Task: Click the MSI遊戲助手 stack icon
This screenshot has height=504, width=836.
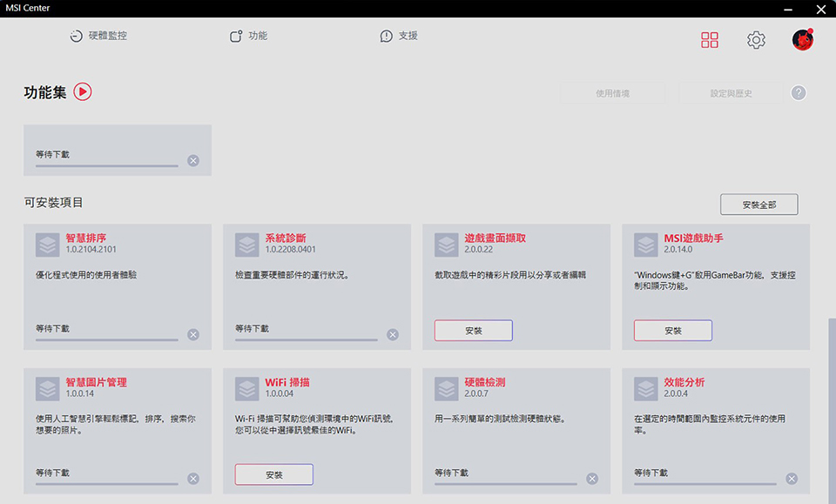Action: coord(645,245)
